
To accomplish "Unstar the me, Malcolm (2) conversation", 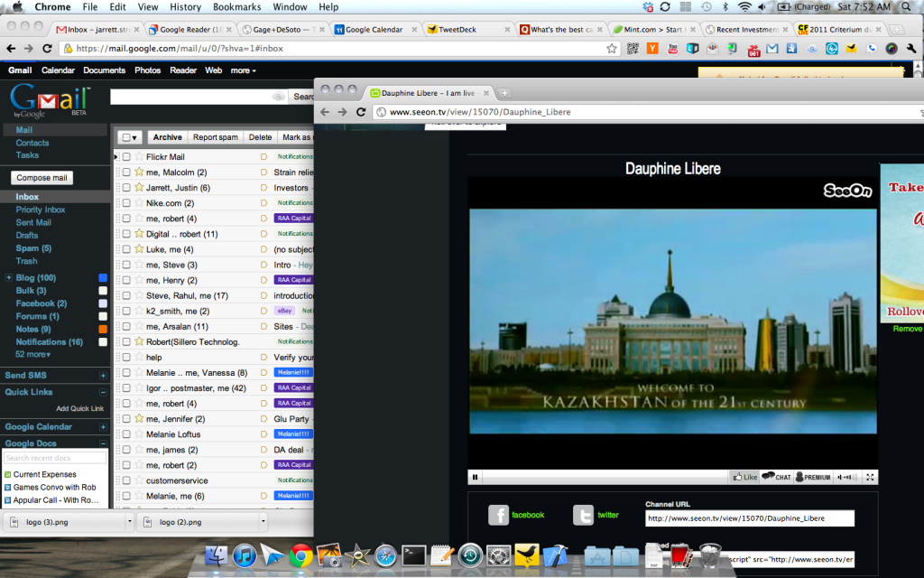I will pyautogui.click(x=139, y=172).
